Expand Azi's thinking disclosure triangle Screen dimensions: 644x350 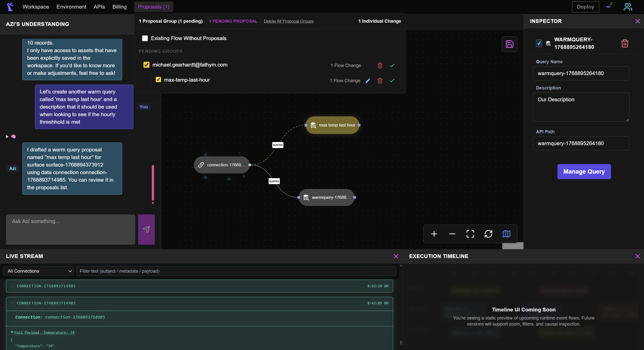pos(7,137)
